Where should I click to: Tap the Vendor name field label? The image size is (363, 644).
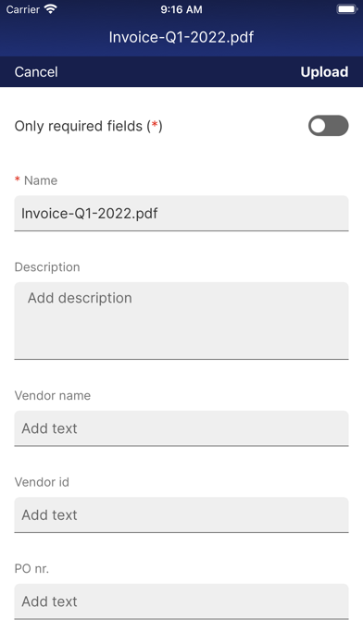coord(53,395)
